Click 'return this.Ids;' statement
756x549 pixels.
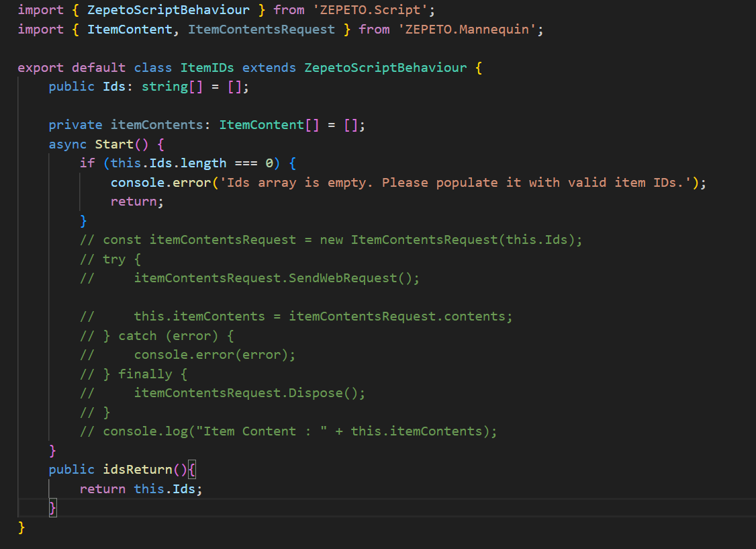141,489
